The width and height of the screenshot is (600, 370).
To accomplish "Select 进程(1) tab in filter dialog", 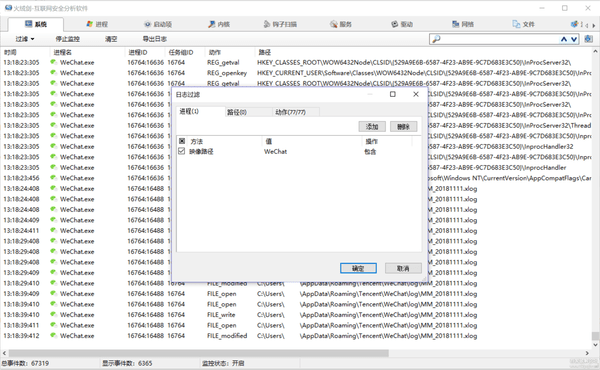I will (x=189, y=111).
